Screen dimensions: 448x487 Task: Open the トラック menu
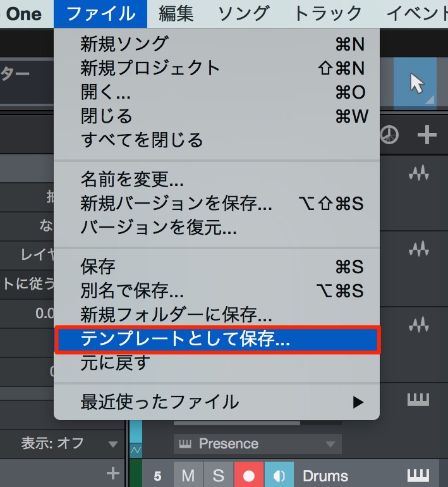(327, 14)
